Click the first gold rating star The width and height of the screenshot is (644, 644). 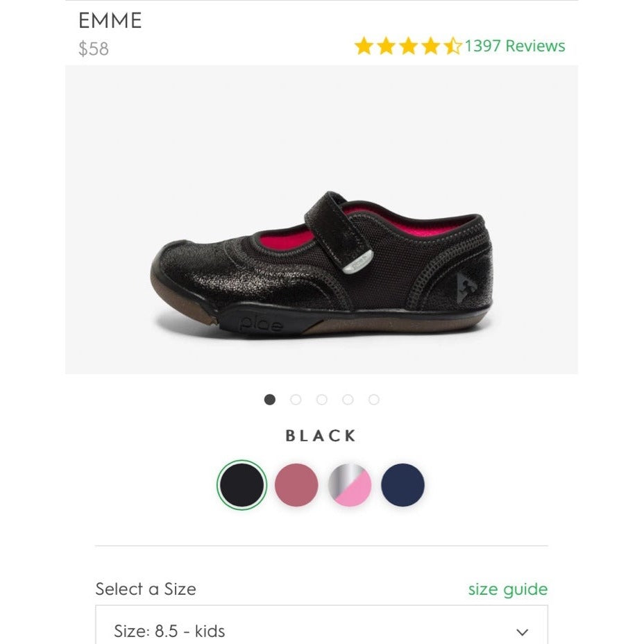(x=364, y=46)
